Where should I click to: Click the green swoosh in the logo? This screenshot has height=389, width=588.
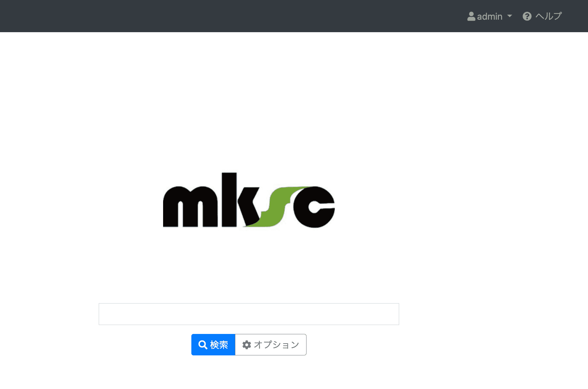coord(275,211)
